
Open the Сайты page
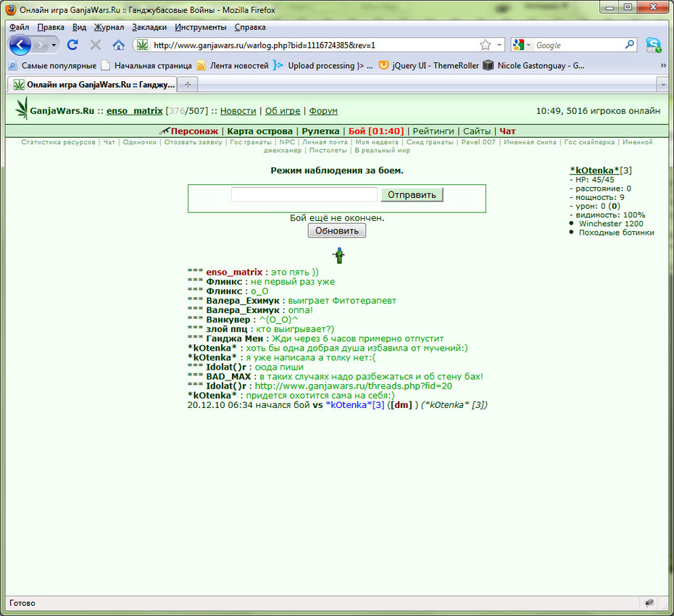(x=477, y=131)
